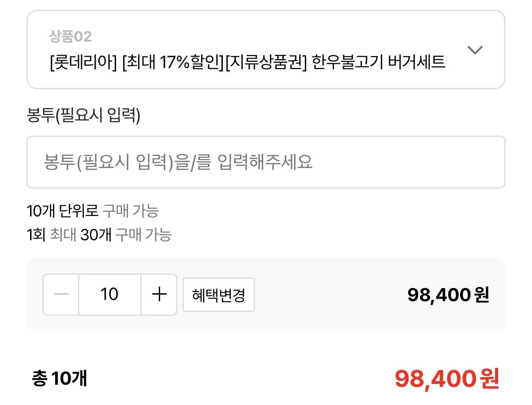Tap the [지류상품권] voucher tag text
Screen dimensions: 532x405
[x=266, y=63]
